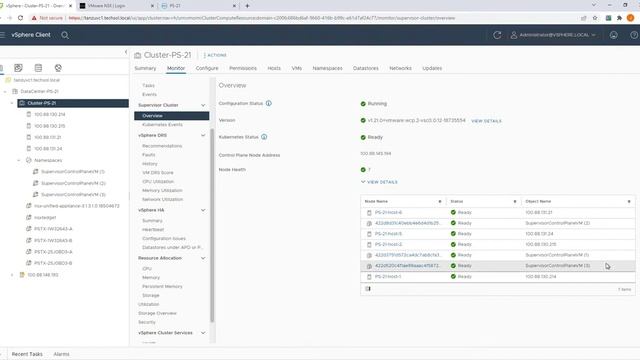Open the PS-21-Host-1 node link
Viewport: 640px width, 360px height.
(x=388, y=276)
